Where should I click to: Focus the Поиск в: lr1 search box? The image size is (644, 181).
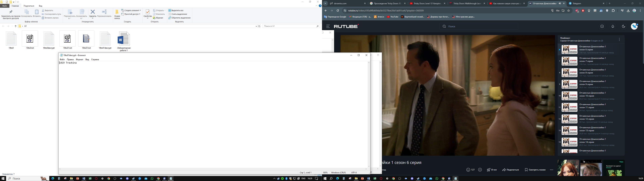(x=291, y=26)
